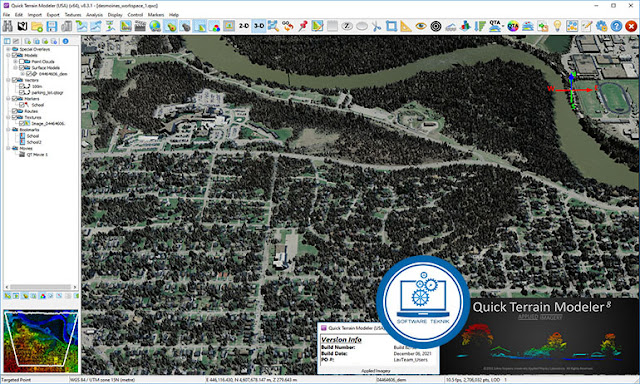Select the yellow triangle measurement tool
The width and height of the screenshot is (640, 384).
[406, 26]
